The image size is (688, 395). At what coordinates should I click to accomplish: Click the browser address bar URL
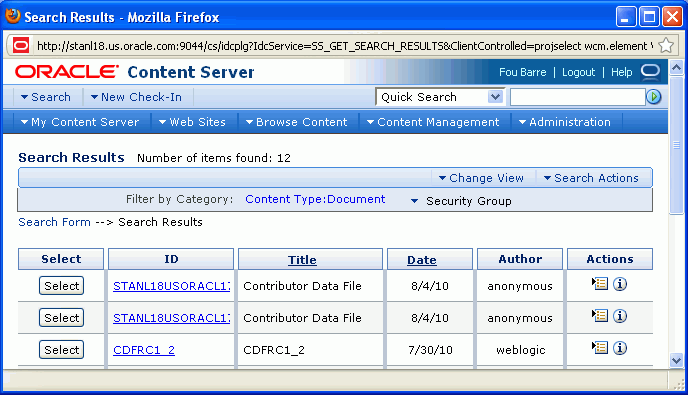click(x=345, y=46)
